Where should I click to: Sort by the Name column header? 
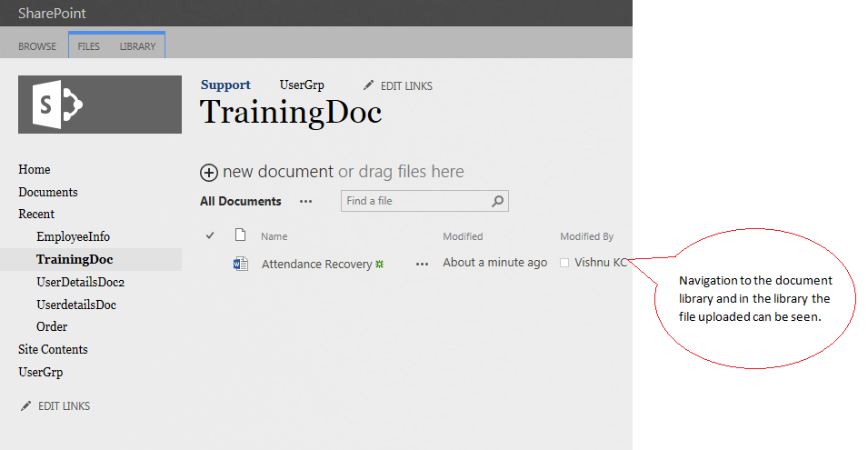(x=274, y=236)
